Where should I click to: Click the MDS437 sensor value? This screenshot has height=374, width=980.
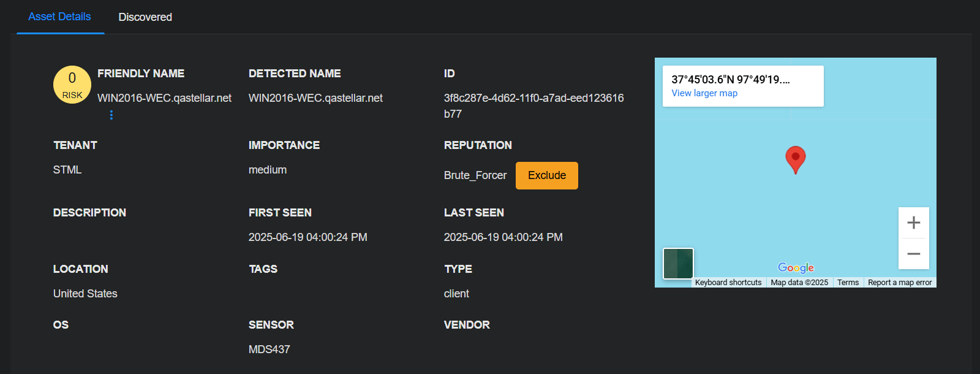tap(269, 349)
